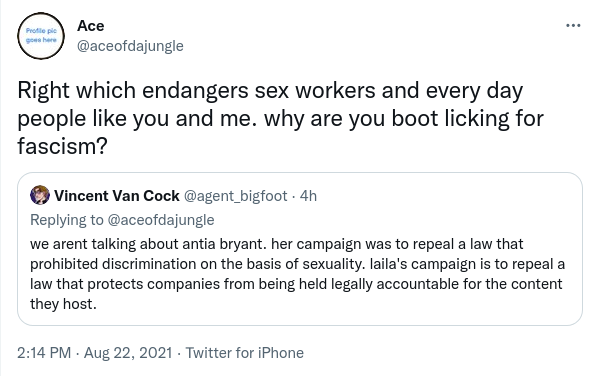Click the @agent_bigfoot handle
The height and width of the screenshot is (376, 598).
point(235,196)
